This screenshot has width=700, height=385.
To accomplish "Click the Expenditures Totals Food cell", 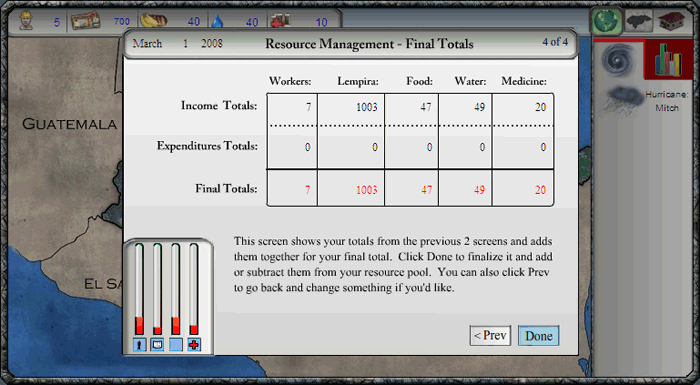I will (x=411, y=147).
